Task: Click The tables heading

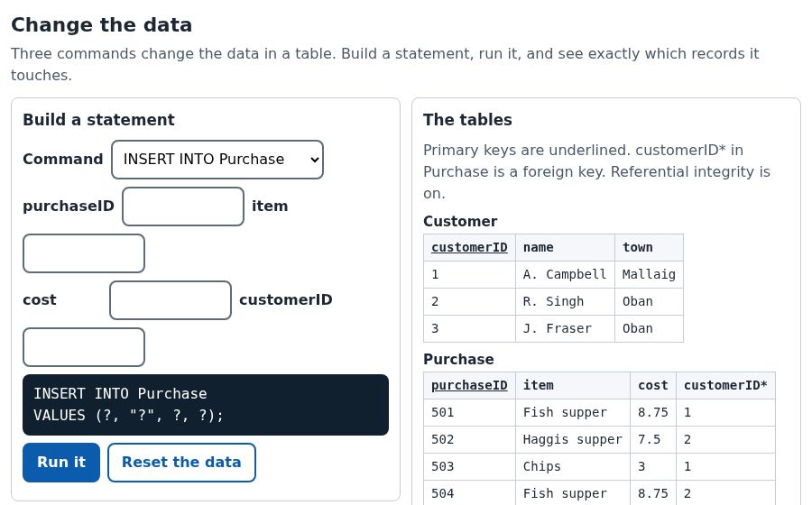Action: (467, 120)
